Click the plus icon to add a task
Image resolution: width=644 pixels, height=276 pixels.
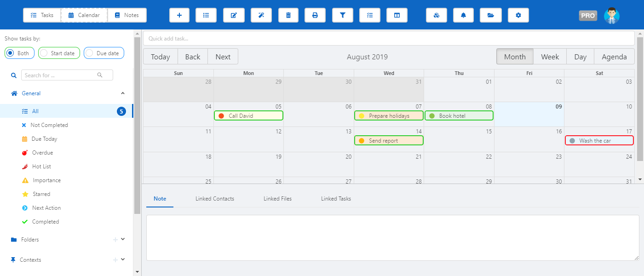(179, 15)
